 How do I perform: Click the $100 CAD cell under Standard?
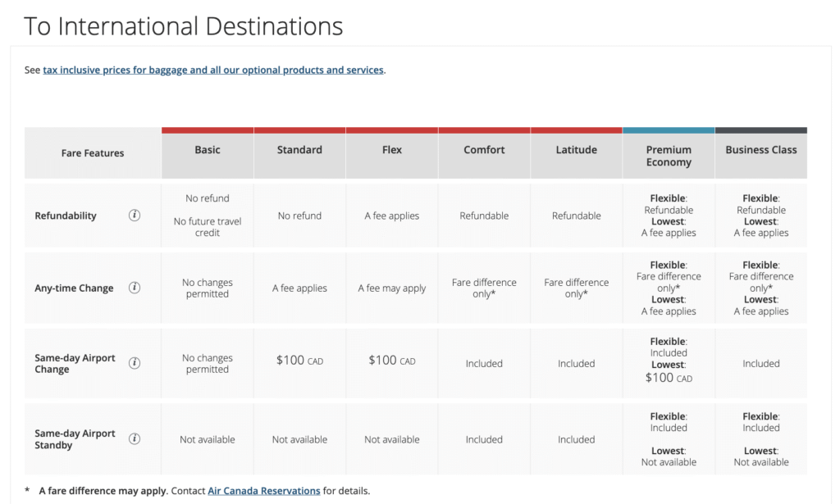pyautogui.click(x=299, y=361)
